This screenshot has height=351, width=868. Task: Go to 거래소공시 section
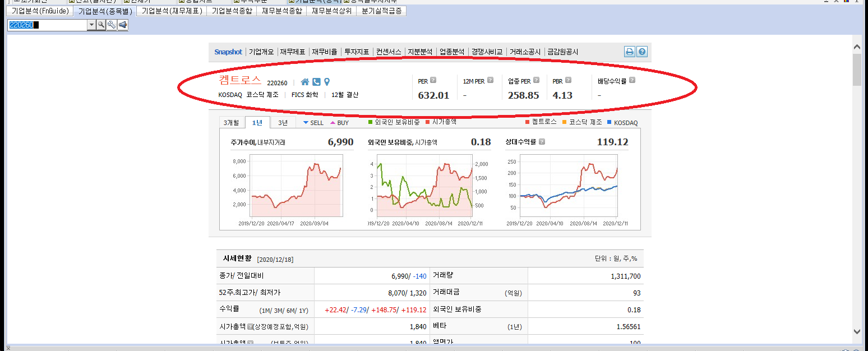pos(525,52)
